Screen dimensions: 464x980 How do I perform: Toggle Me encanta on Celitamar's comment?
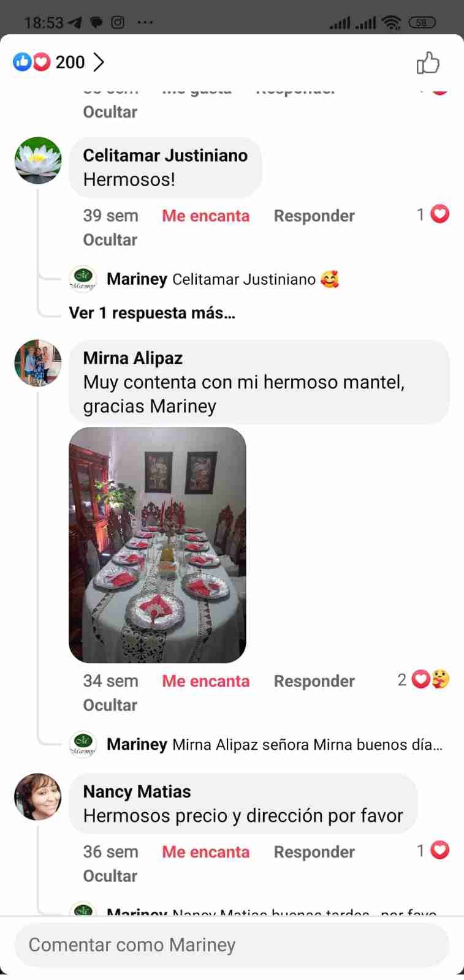pos(206,216)
